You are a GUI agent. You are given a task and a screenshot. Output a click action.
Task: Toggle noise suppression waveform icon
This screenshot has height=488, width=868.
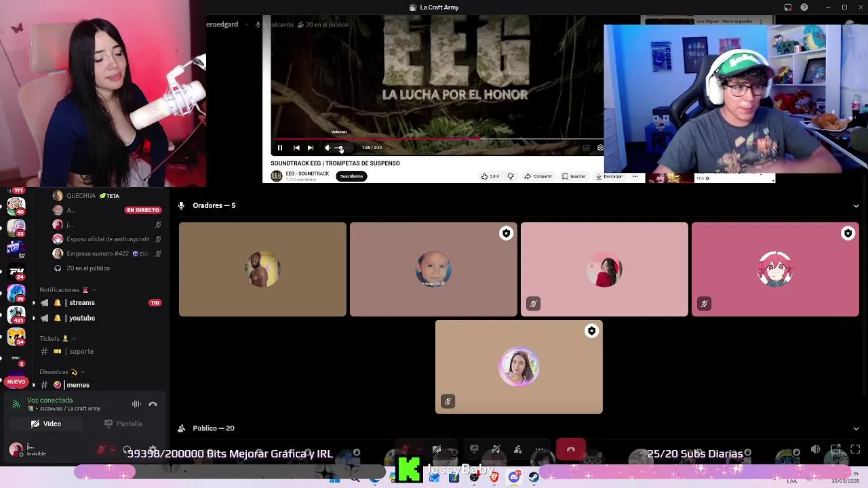(136, 404)
